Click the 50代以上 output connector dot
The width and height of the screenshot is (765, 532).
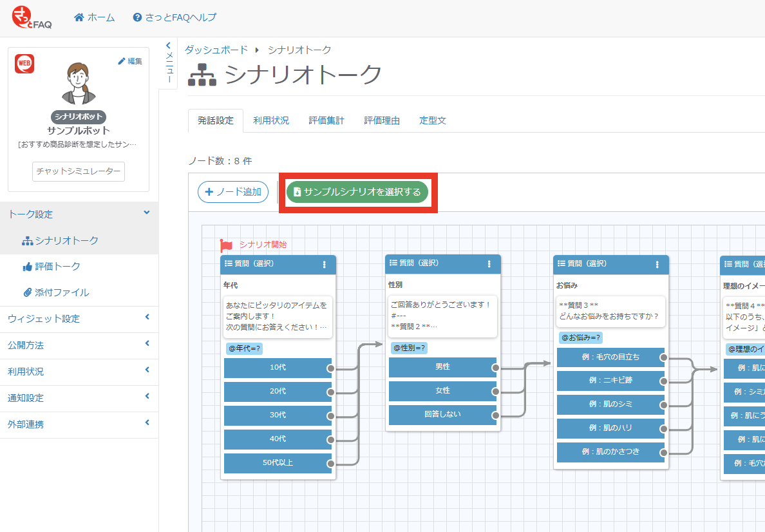pos(331,464)
